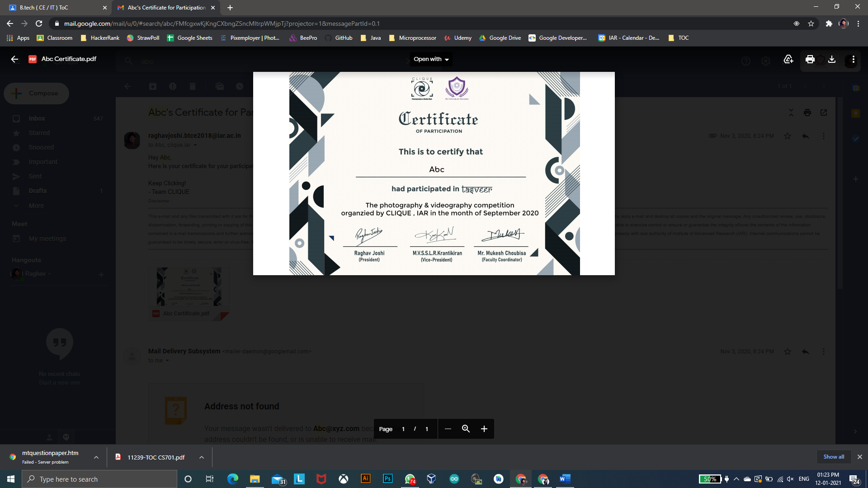This screenshot has height=488, width=868.
Task: Open 11239-TOC CS701.pdf download options arrow
Action: pyautogui.click(x=202, y=457)
